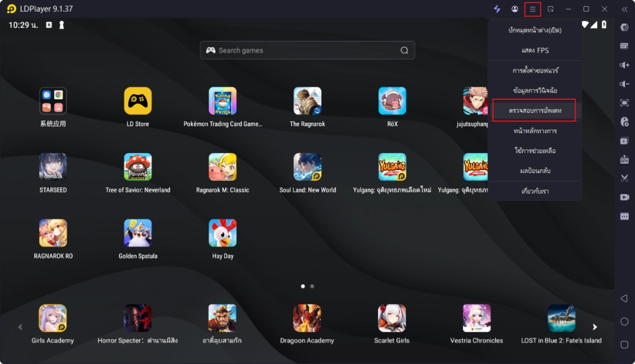635x364 pixels.
Task: Launch the LD Store app
Action: point(138,107)
